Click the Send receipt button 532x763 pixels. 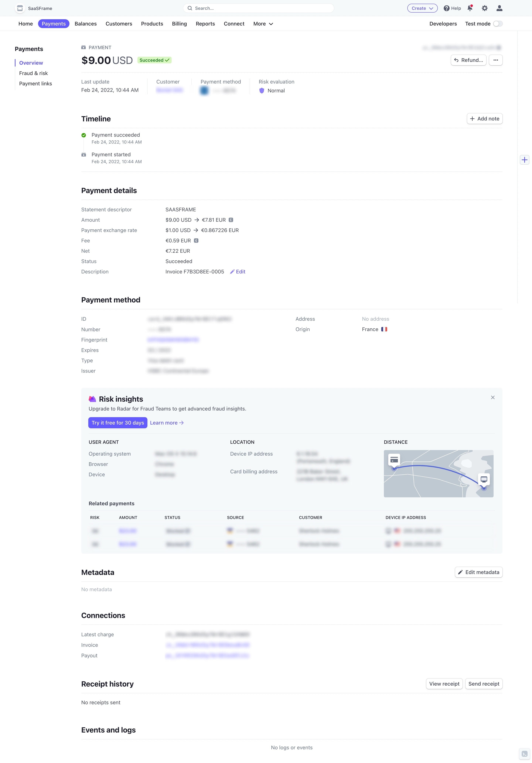point(484,684)
